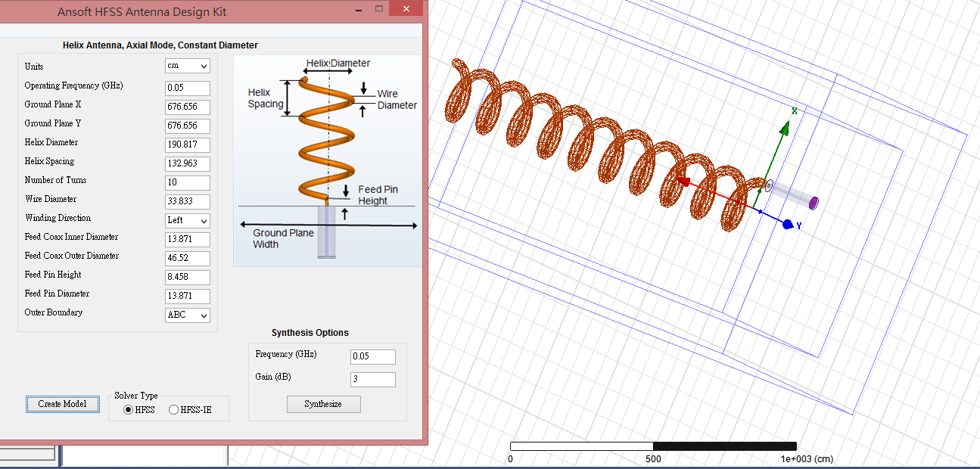Image resolution: width=980 pixels, height=469 pixels.
Task: Select the HFSS-IE solver type
Action: (x=190, y=410)
